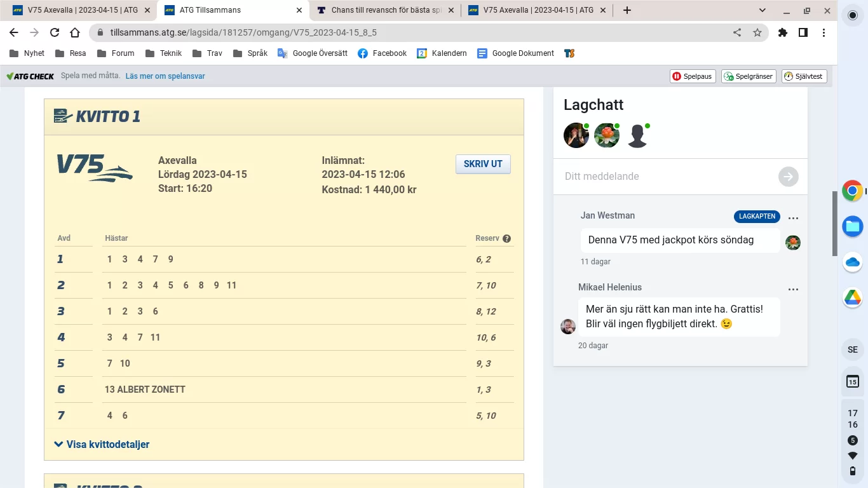Reload the current page

pos(55,32)
